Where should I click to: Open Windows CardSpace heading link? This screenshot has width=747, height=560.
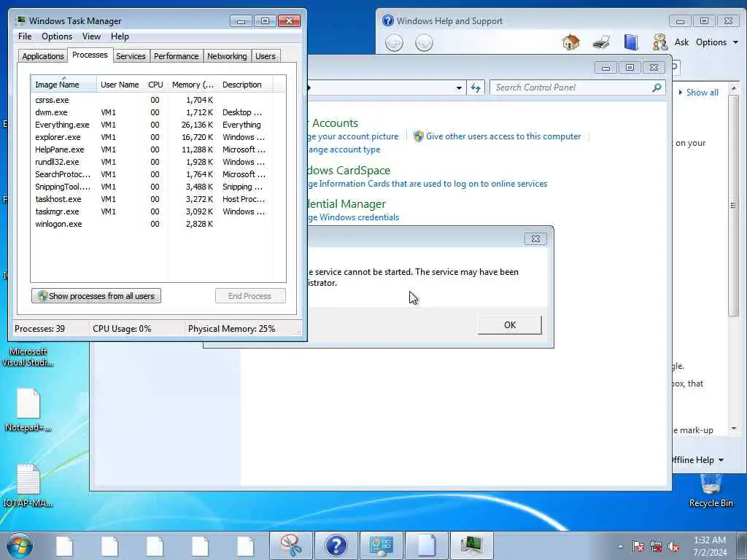coord(349,171)
